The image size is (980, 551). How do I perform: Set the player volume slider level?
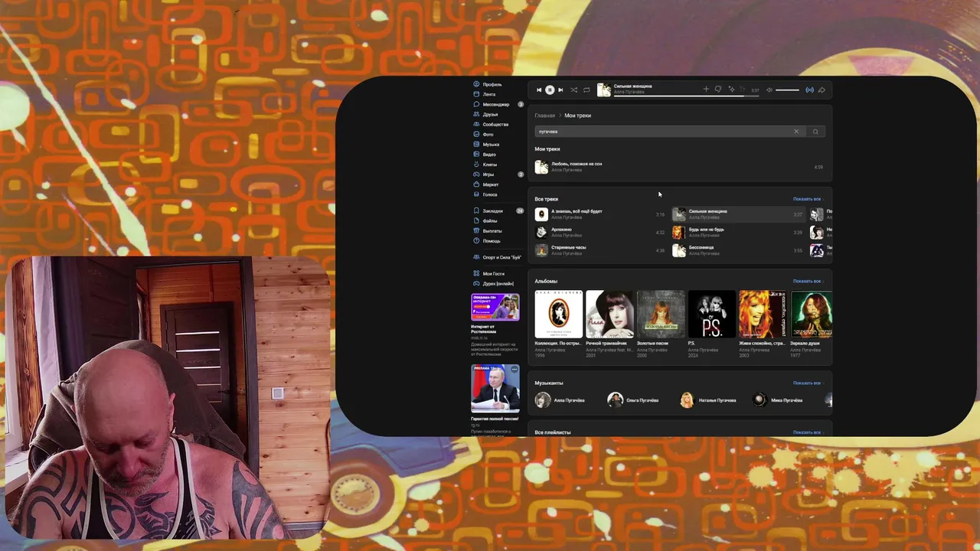[787, 90]
